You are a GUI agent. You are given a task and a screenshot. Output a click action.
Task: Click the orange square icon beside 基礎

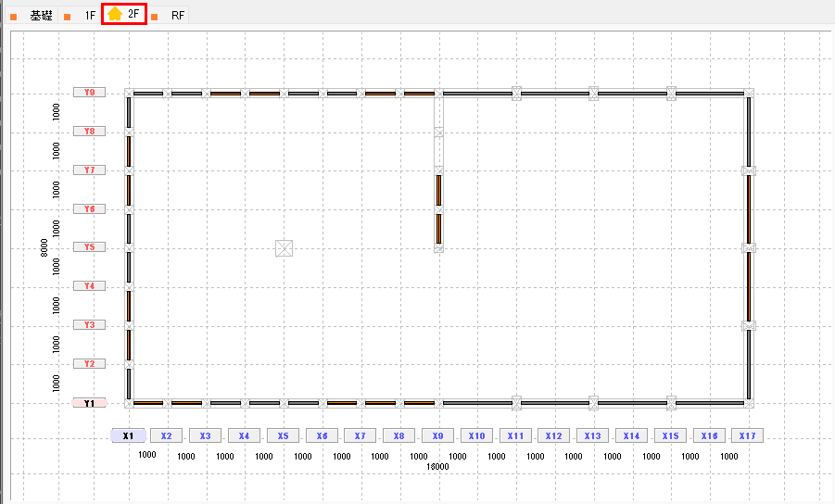pos(13,17)
